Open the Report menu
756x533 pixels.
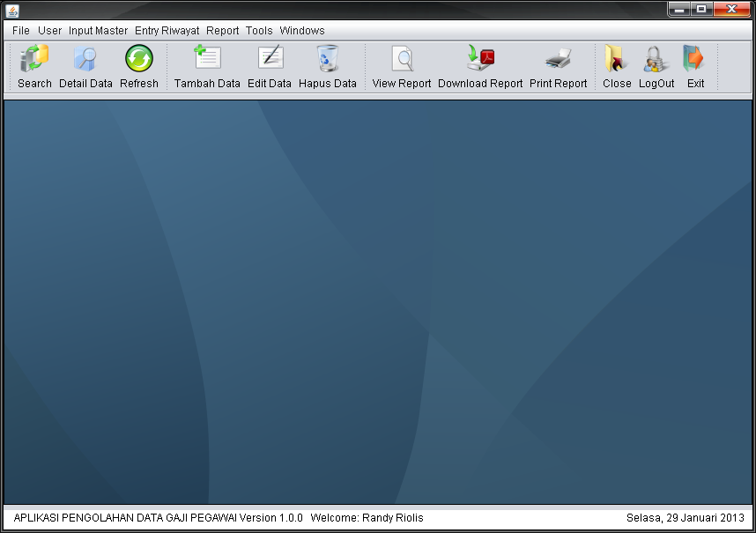tap(222, 31)
